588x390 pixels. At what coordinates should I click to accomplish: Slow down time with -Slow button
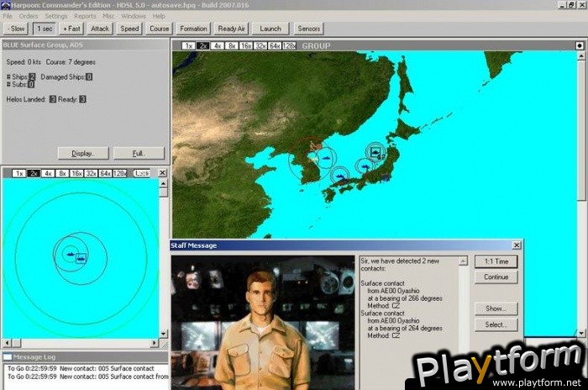[x=16, y=29]
